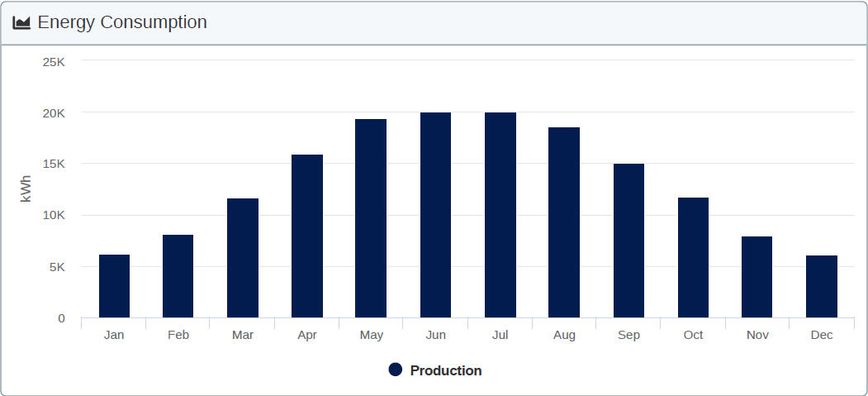Image resolution: width=868 pixels, height=396 pixels.
Task: Select the January production bar
Action: 114,286
